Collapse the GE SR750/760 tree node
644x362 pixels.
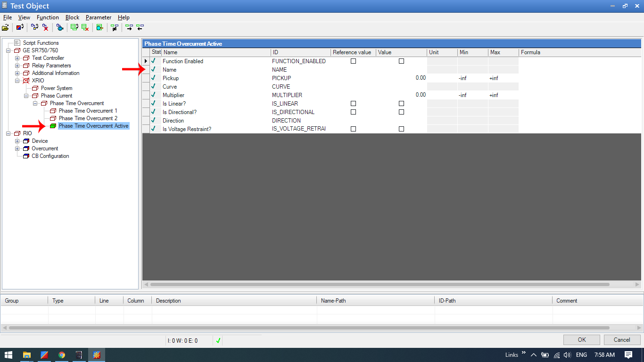(8, 50)
